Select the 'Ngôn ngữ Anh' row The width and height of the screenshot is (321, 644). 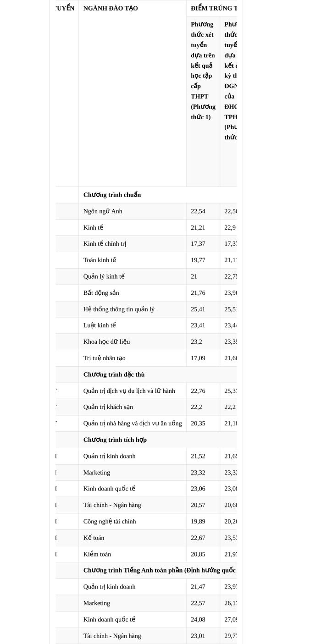[x=146, y=211]
